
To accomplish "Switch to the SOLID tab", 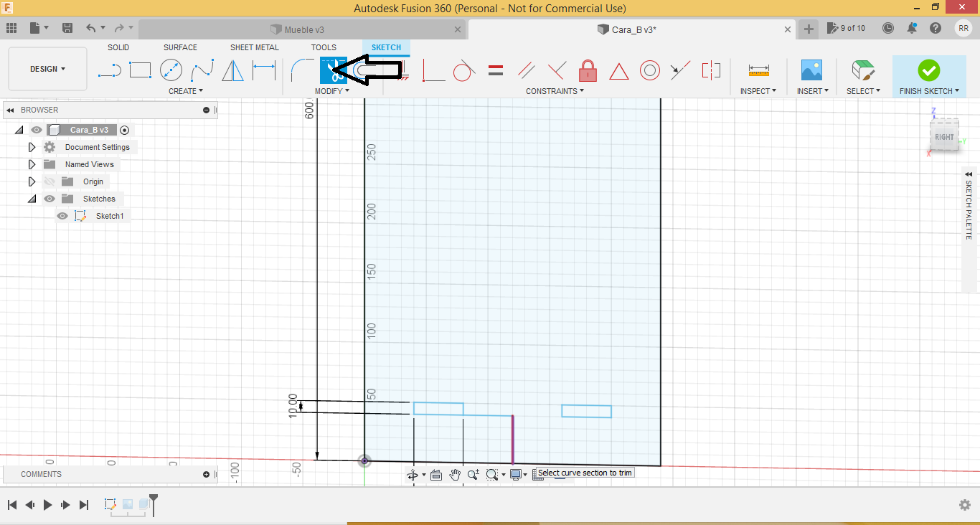I will [x=118, y=47].
